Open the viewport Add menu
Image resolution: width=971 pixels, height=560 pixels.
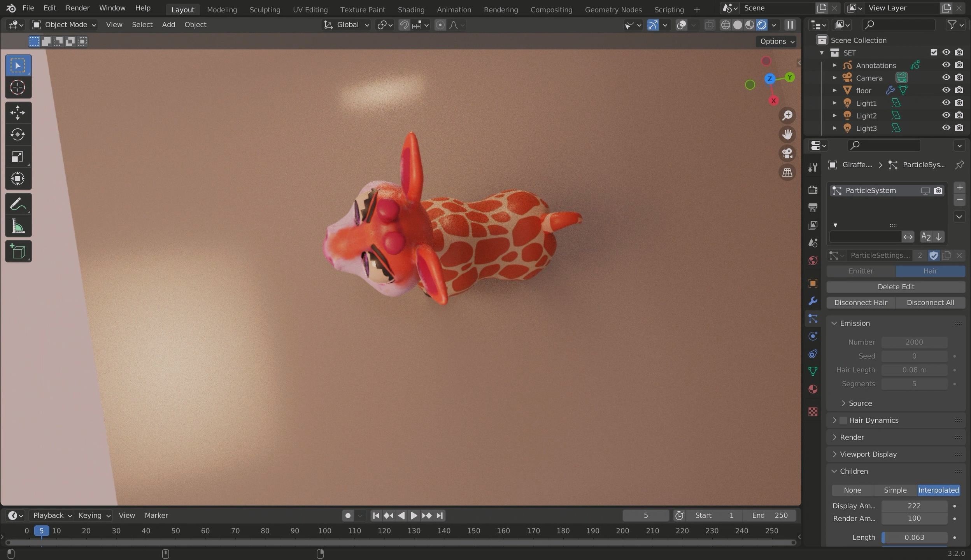tap(168, 25)
